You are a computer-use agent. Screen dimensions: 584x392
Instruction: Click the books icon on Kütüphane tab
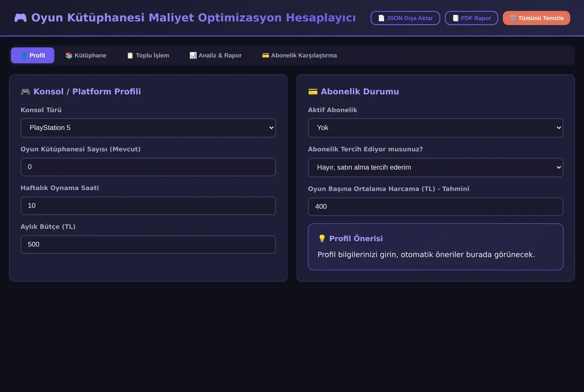[x=69, y=55]
